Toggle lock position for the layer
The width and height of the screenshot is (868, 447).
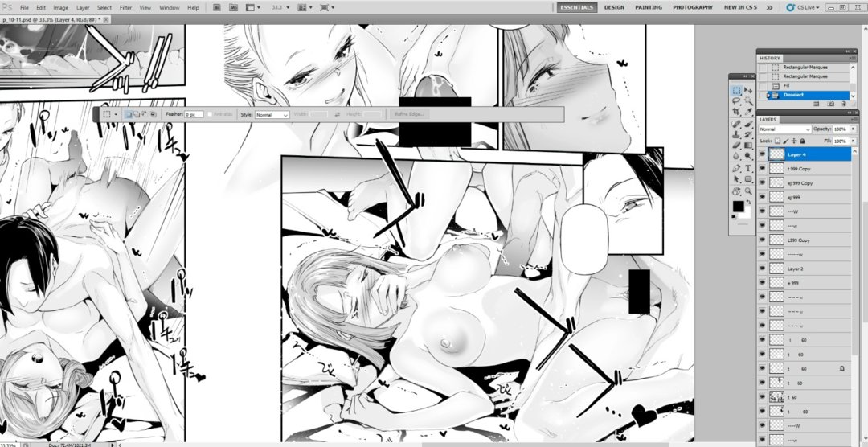pyautogui.click(x=794, y=141)
